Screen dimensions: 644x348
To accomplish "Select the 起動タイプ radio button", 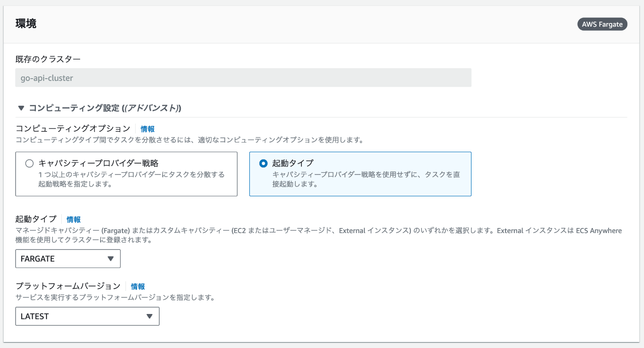I will click(263, 163).
